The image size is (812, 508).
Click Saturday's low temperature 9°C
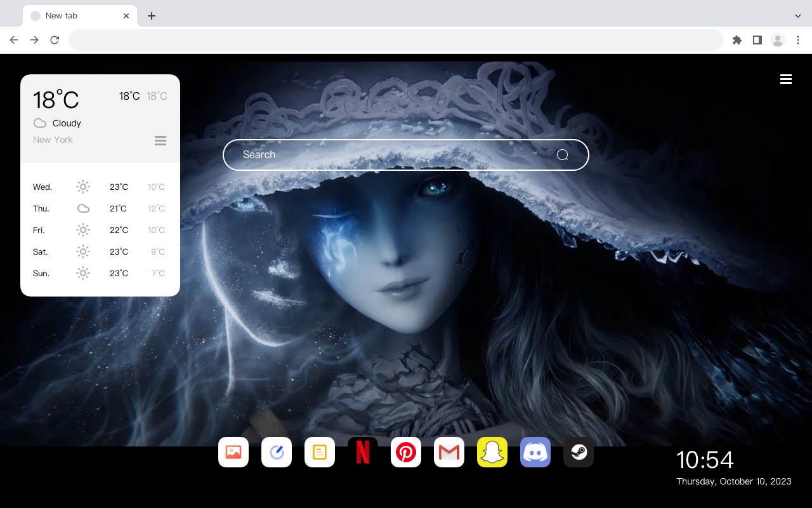coord(158,252)
